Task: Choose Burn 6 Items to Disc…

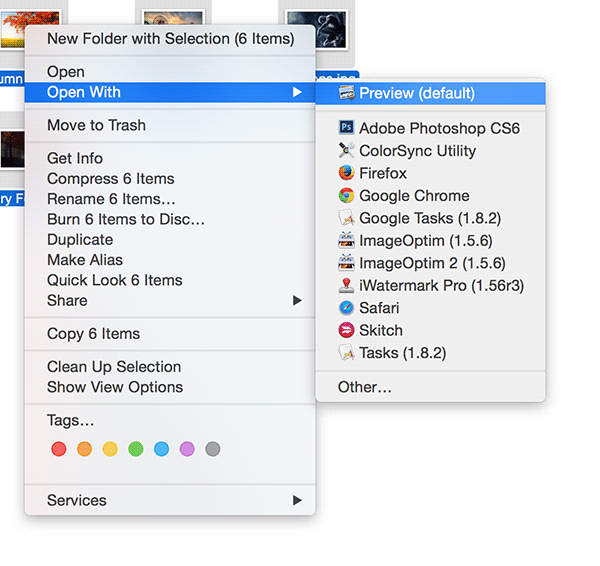Action: [x=170, y=219]
